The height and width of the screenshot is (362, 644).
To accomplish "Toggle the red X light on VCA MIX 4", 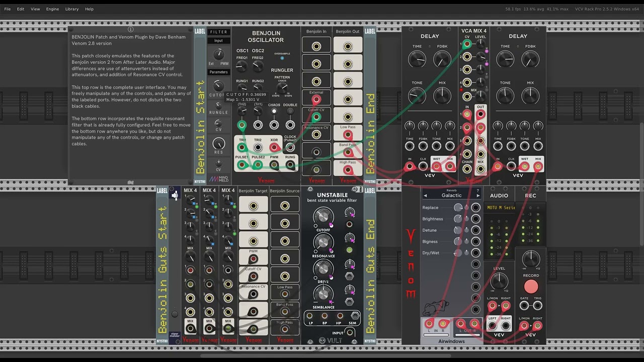I will coord(462,90).
